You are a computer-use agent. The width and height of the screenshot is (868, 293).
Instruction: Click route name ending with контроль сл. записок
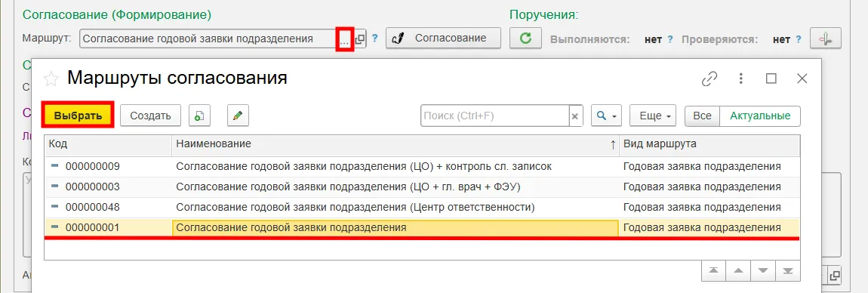(x=364, y=166)
